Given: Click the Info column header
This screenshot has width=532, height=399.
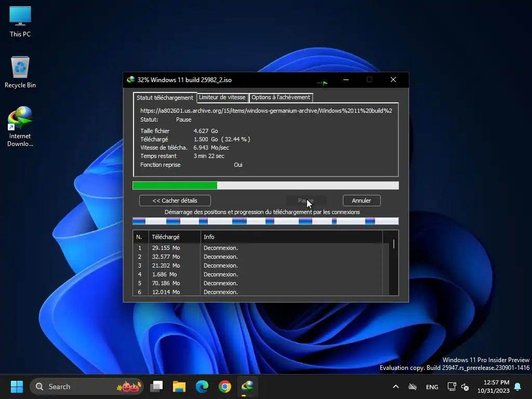Looking at the screenshot, I should (291, 237).
